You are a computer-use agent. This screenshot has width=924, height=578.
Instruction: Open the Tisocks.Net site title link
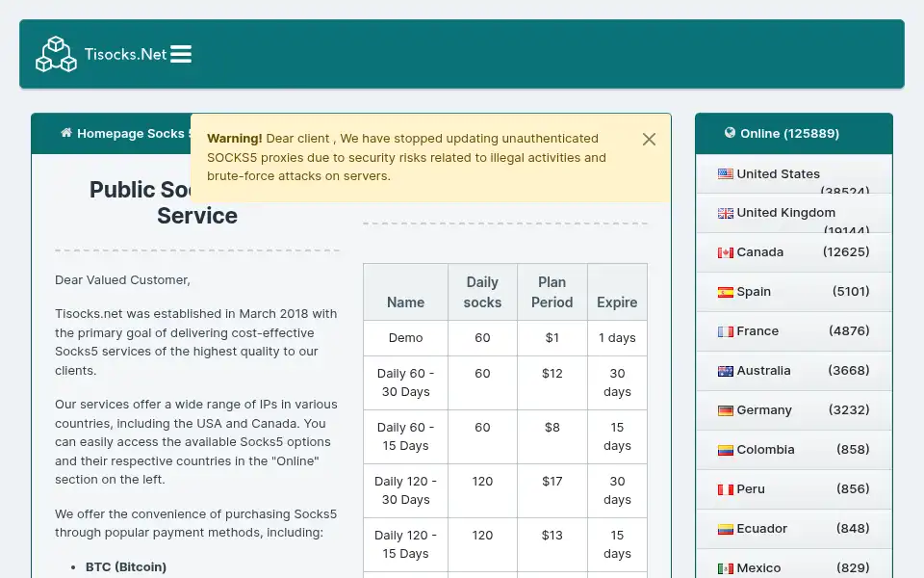coord(125,54)
